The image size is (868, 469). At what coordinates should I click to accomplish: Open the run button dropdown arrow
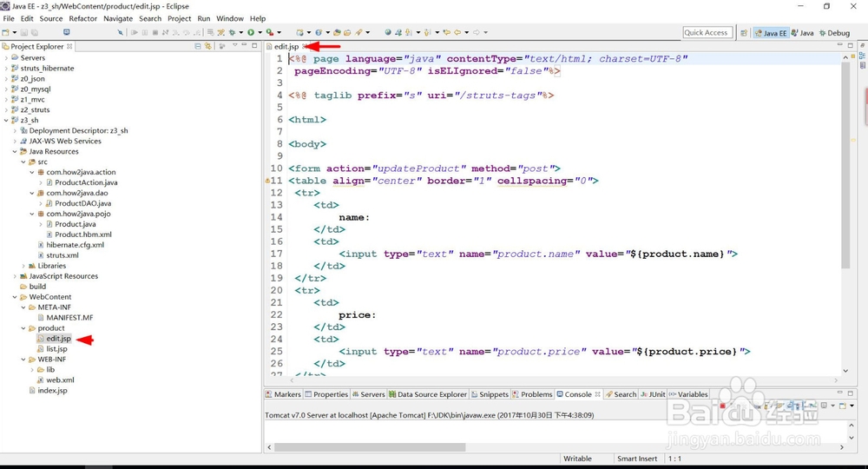coord(259,32)
